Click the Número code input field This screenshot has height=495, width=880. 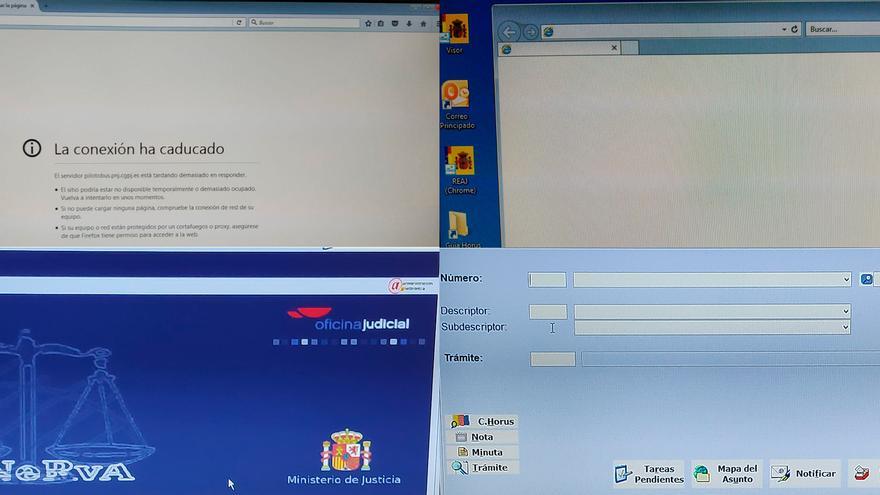(x=547, y=280)
